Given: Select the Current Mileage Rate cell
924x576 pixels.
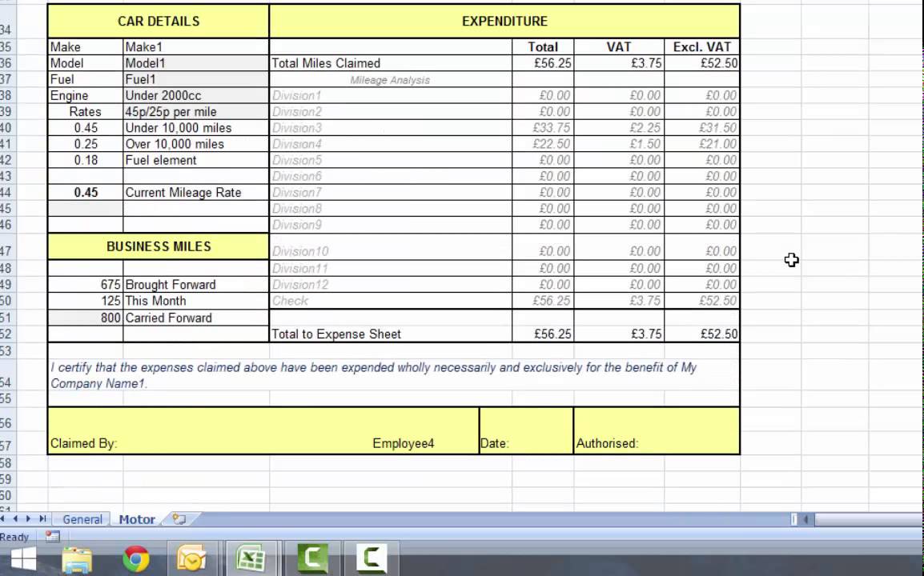Looking at the screenshot, I should (195, 193).
